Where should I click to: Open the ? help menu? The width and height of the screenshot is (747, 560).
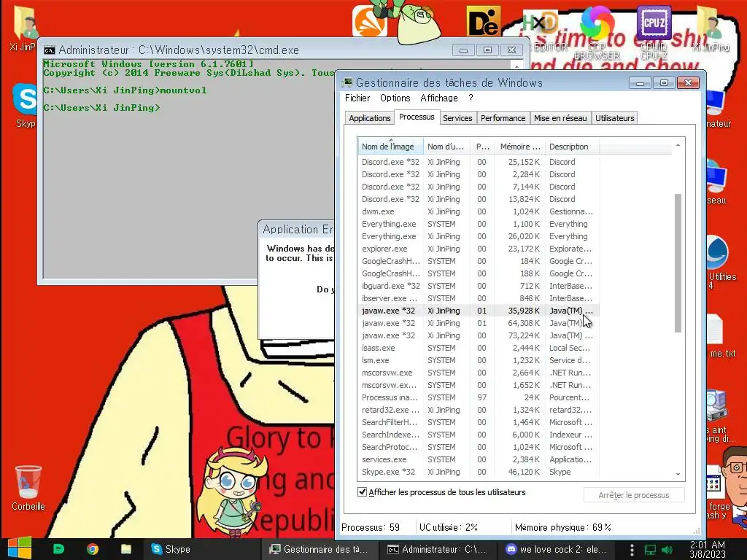[471, 98]
